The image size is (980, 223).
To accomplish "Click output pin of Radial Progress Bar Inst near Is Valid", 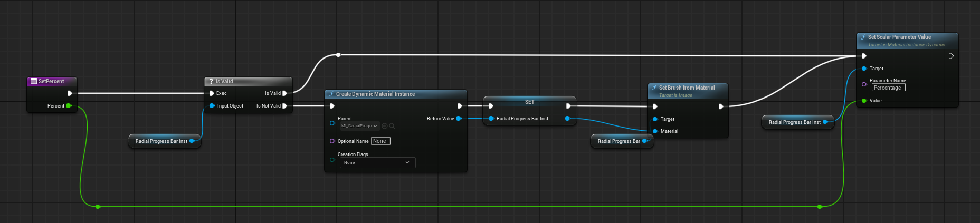I will point(192,141).
